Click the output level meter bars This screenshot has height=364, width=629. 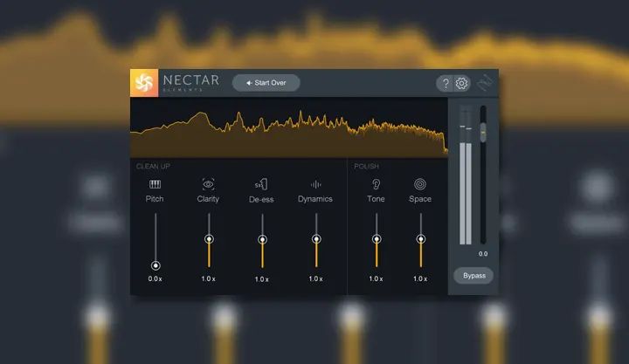coord(466,175)
